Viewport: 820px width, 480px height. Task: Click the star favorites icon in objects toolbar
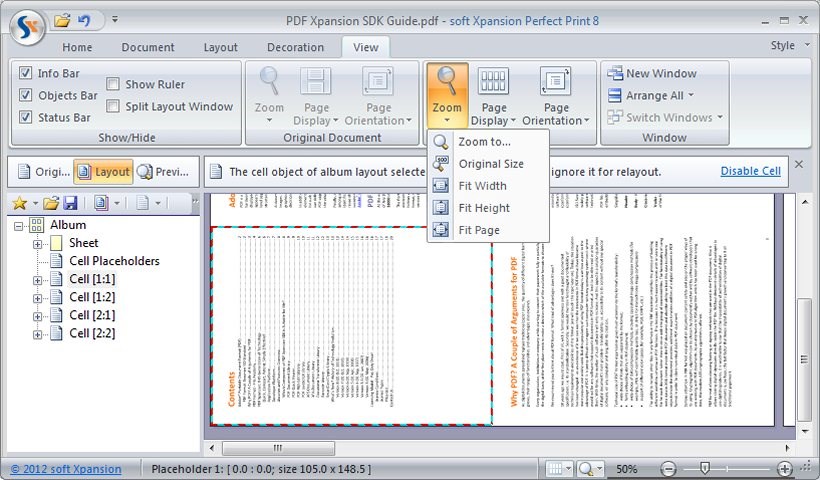[x=19, y=203]
